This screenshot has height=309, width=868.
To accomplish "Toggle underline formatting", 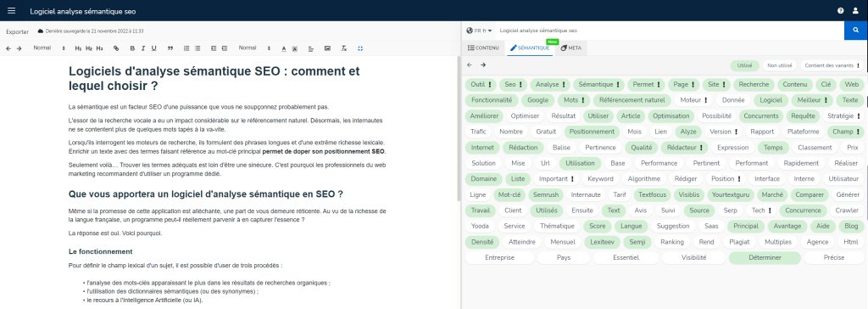I will pos(153,49).
